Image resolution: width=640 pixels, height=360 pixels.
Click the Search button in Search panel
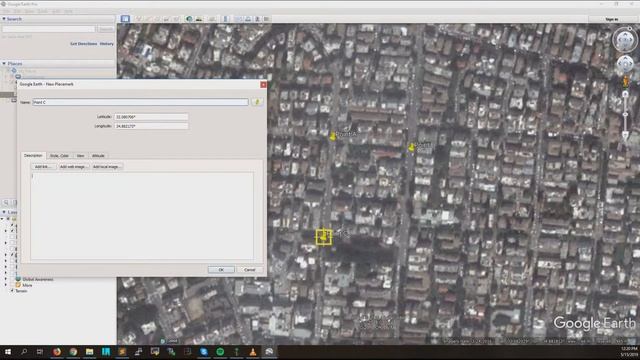click(x=106, y=29)
